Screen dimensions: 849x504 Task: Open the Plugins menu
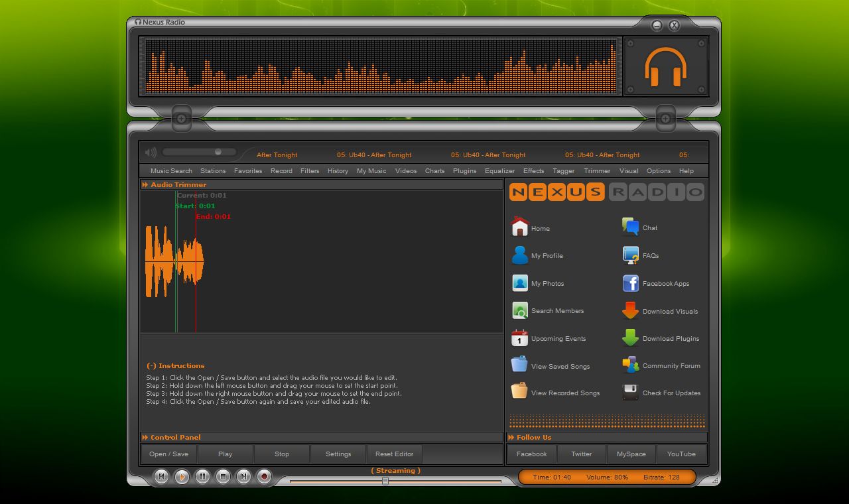[464, 171]
